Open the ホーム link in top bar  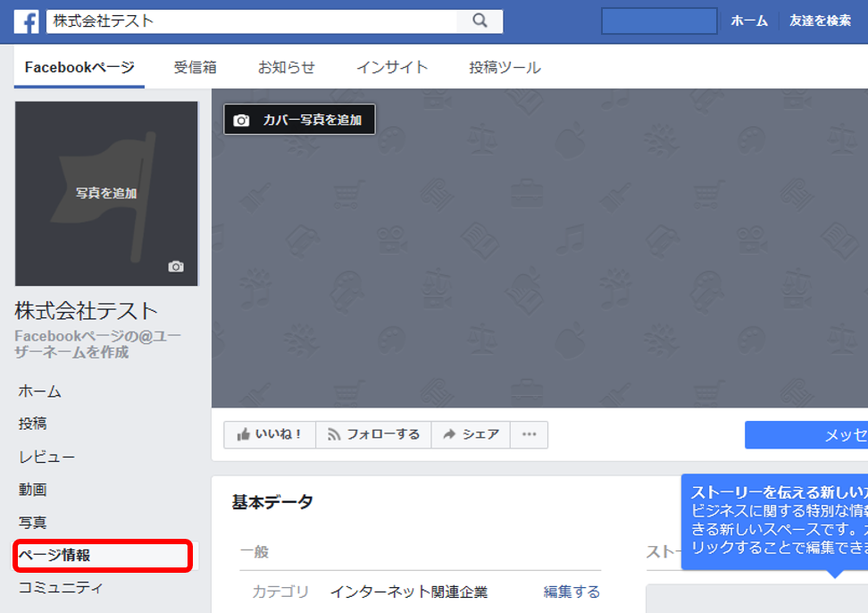tap(749, 21)
